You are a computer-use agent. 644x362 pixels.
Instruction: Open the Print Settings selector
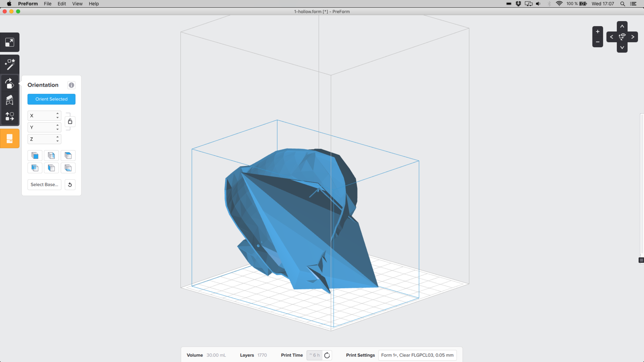coord(417,355)
